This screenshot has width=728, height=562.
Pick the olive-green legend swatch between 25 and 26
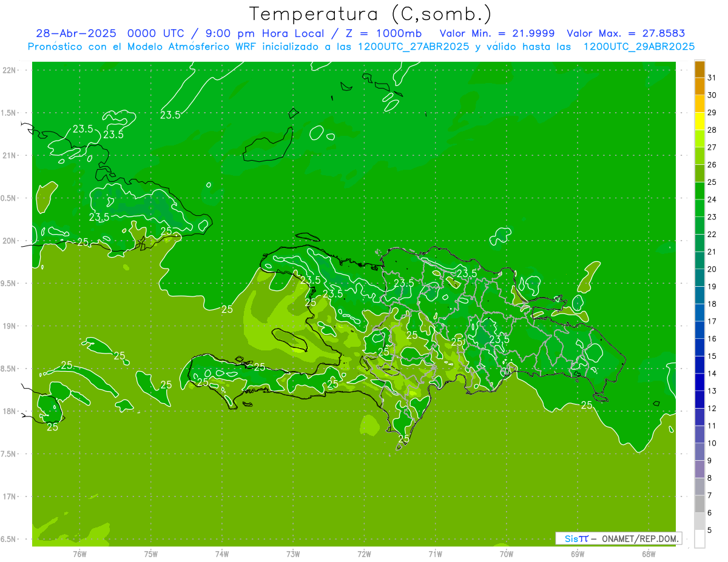[x=699, y=173]
